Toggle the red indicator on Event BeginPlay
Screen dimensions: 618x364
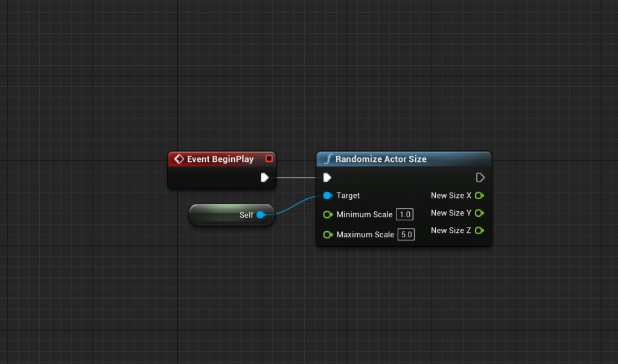(x=269, y=158)
